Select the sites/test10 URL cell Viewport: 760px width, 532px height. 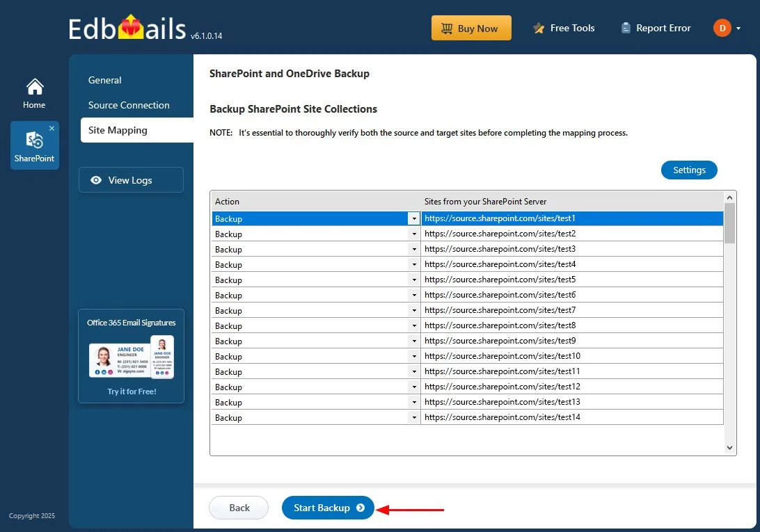[x=572, y=356]
